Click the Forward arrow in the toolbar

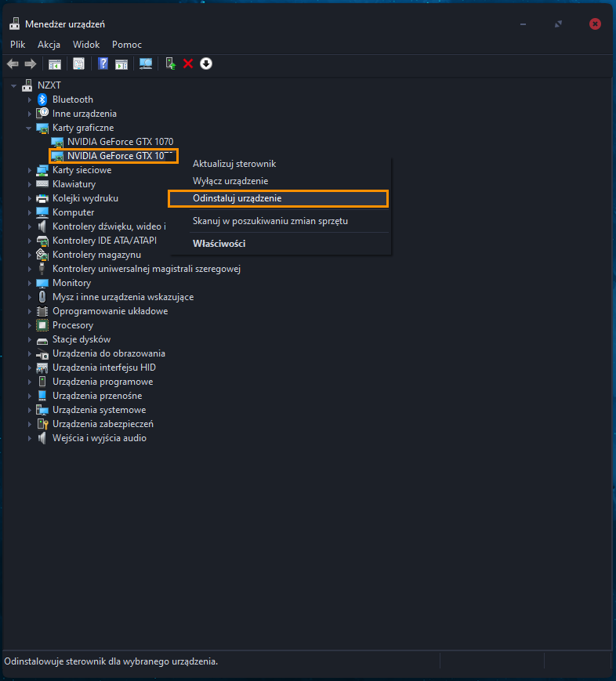(x=31, y=64)
